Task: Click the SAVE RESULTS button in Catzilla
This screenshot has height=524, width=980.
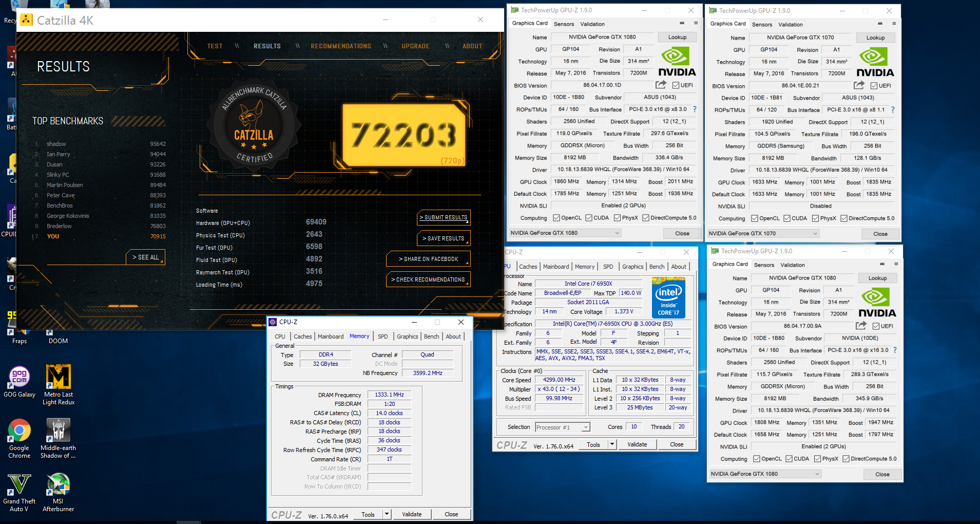Action: tap(444, 238)
